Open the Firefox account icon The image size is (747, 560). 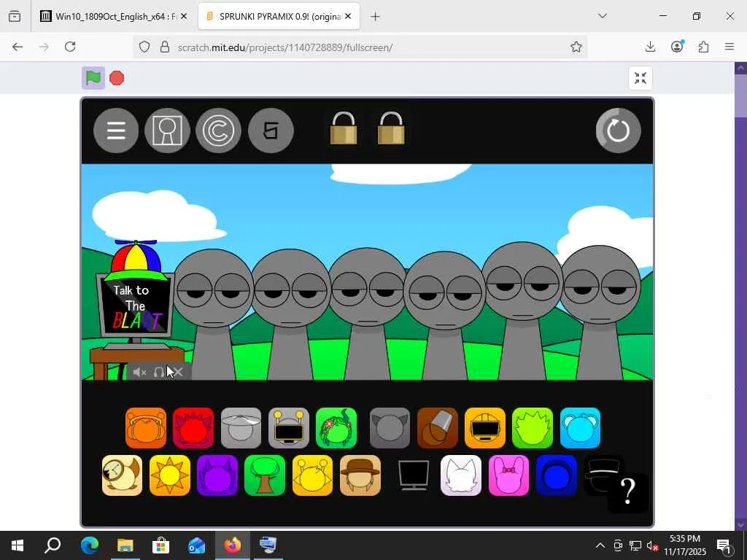[677, 46]
